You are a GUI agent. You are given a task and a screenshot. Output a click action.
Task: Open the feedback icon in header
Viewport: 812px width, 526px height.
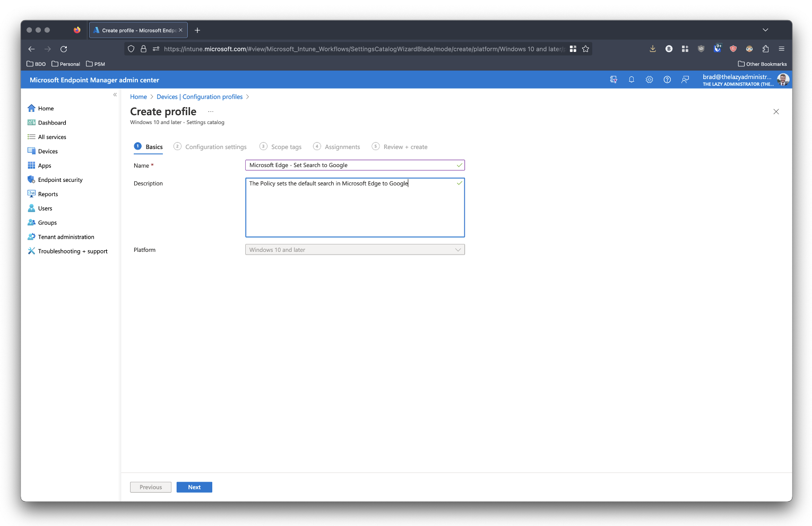(685, 80)
